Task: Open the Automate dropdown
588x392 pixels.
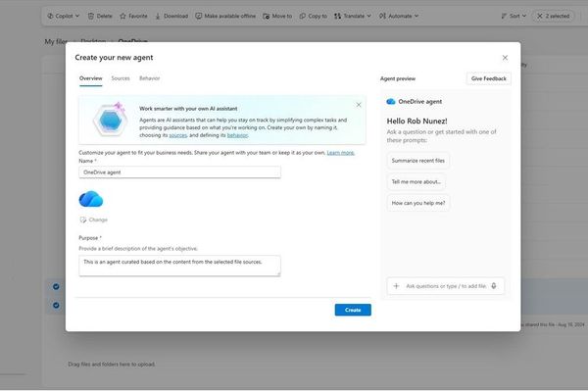Action: pyautogui.click(x=399, y=16)
